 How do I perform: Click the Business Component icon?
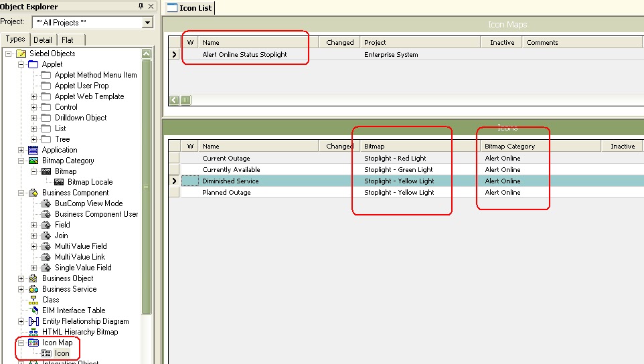pos(33,193)
